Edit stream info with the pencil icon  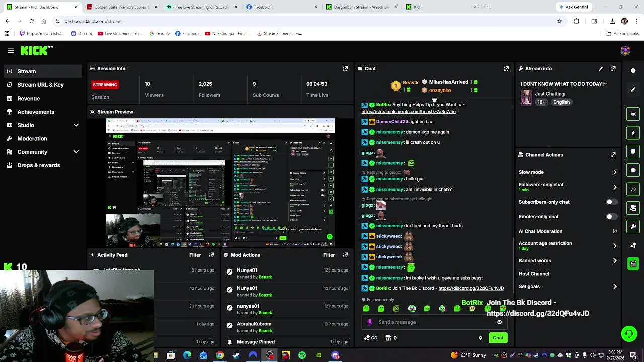[601, 69]
